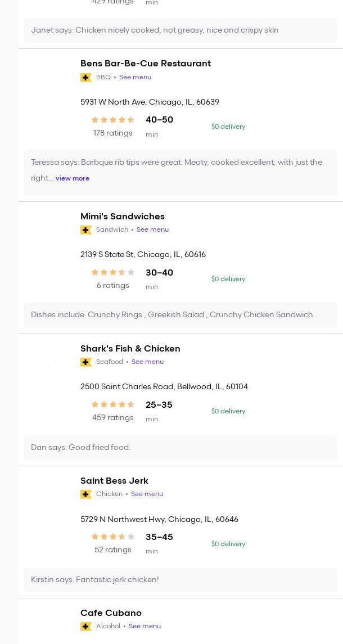The image size is (343, 644).
Task: Click star rating of Bens Bar-Be-Cue Restaurant
Action: [x=113, y=120]
